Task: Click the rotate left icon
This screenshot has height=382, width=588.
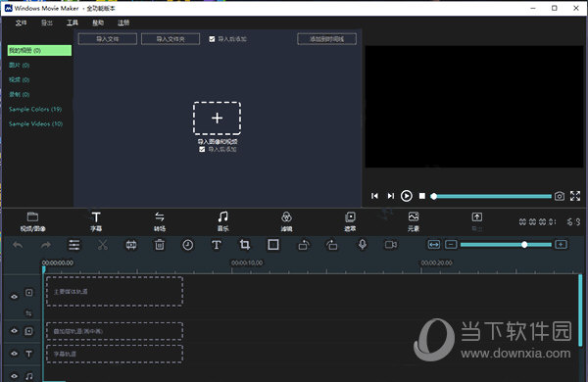Action: point(304,245)
